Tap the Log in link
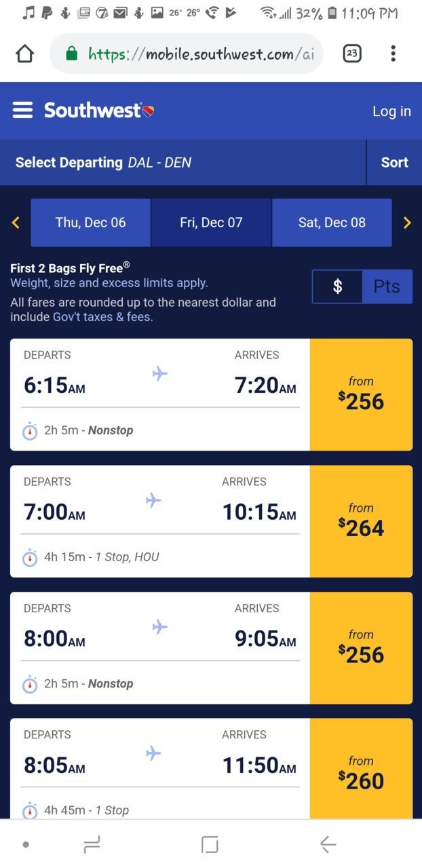The image size is (422, 868). (x=391, y=111)
